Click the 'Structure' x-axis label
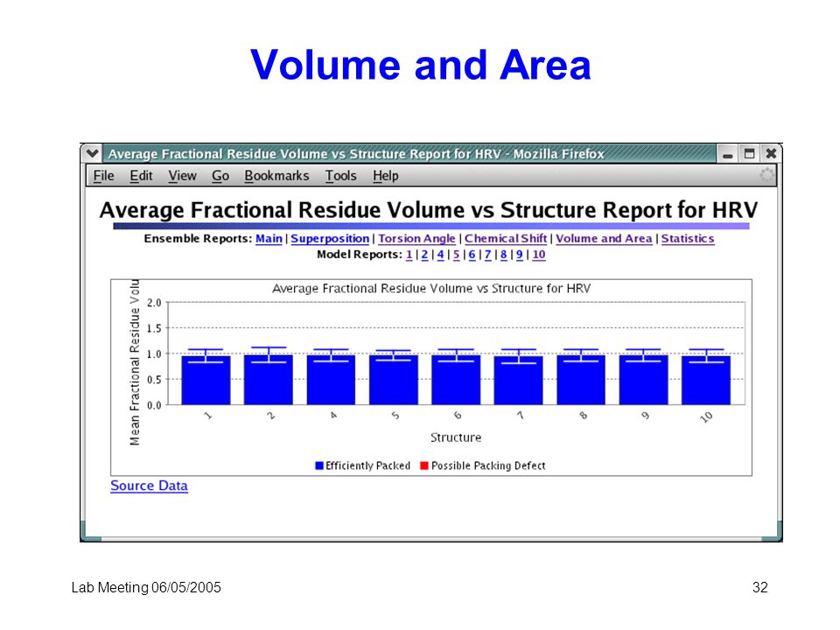Image resolution: width=840 pixels, height=630 pixels. [456, 437]
